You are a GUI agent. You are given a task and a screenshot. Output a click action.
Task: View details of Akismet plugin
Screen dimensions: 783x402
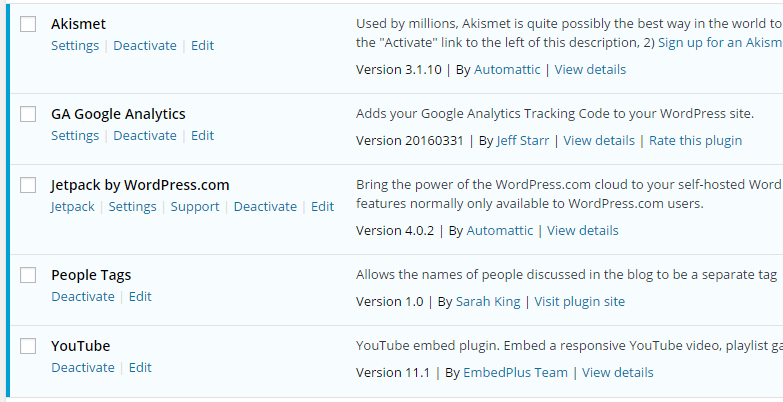click(590, 69)
